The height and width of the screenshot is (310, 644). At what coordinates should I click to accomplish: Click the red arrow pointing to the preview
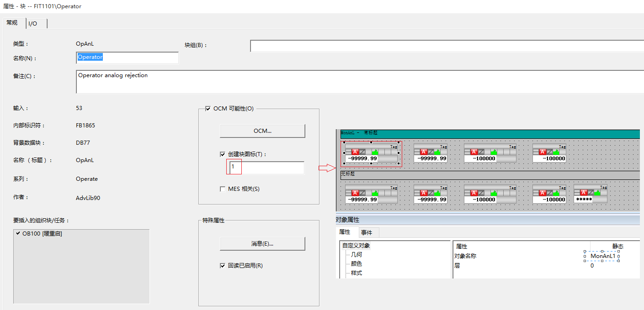click(x=327, y=168)
